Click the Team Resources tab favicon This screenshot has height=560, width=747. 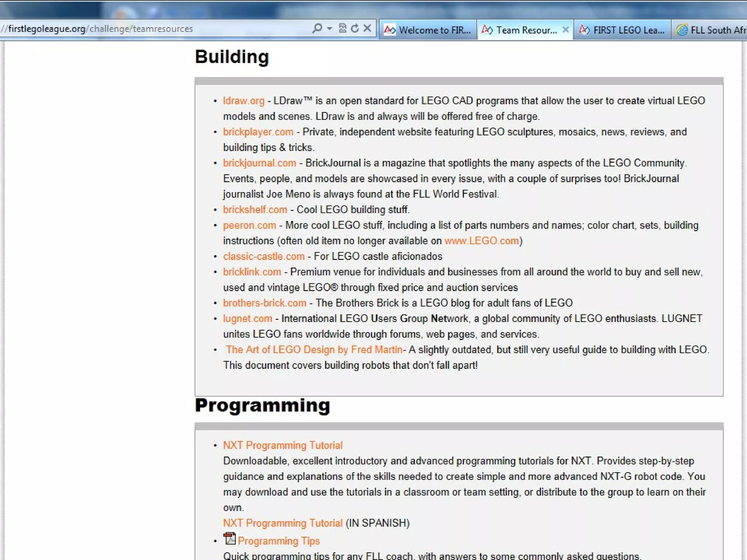tap(487, 30)
